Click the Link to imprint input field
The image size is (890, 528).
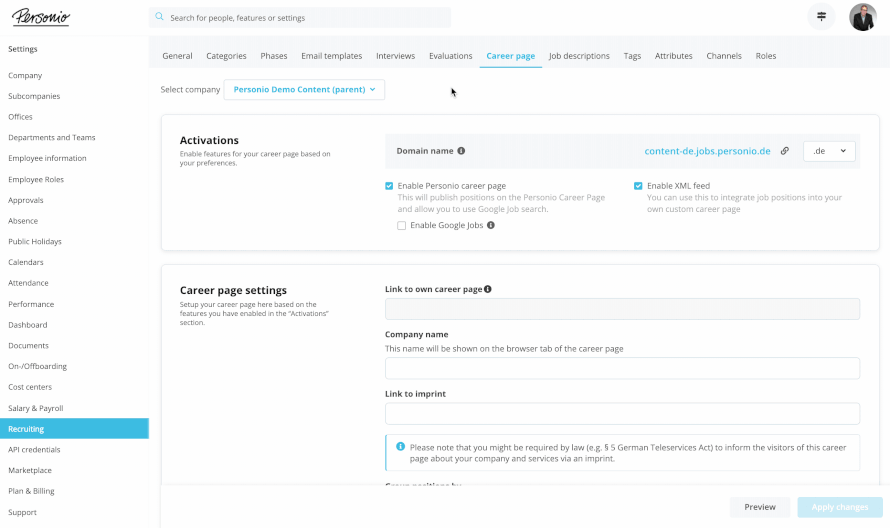[x=622, y=414]
